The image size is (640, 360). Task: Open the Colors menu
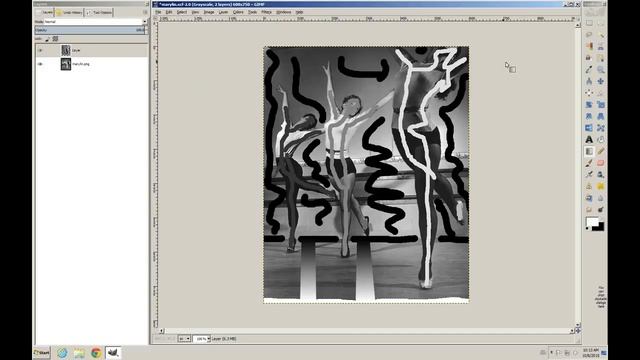tap(238, 12)
